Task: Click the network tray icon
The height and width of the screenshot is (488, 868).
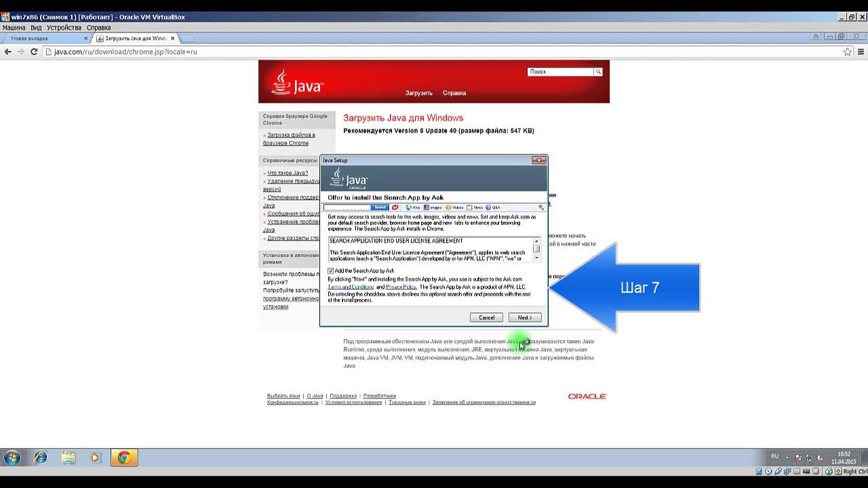Action: [x=810, y=458]
